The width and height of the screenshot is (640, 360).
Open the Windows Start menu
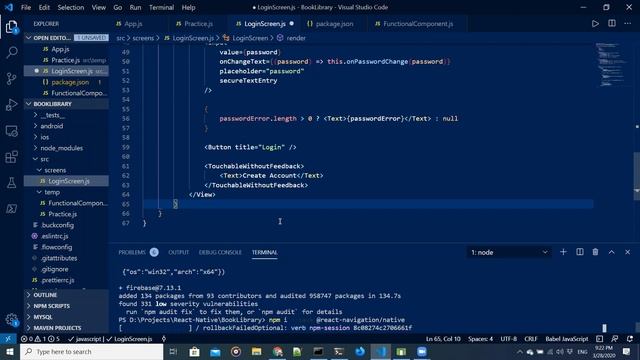click(x=9, y=351)
